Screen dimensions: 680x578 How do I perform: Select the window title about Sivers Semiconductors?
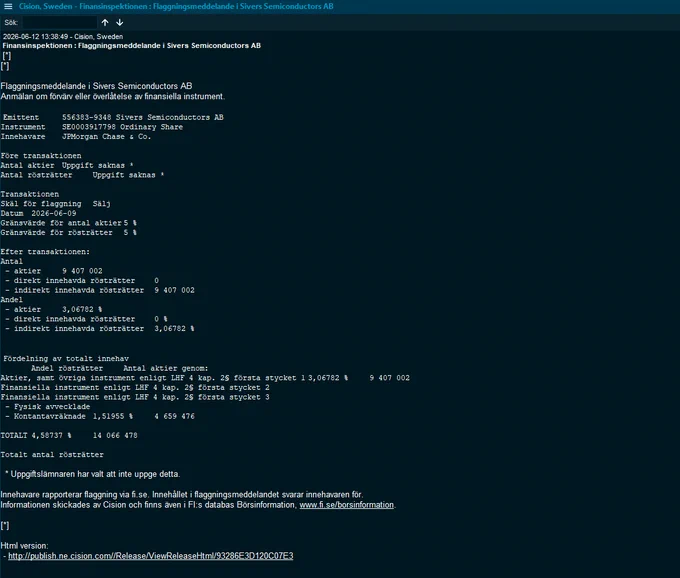click(176, 7)
